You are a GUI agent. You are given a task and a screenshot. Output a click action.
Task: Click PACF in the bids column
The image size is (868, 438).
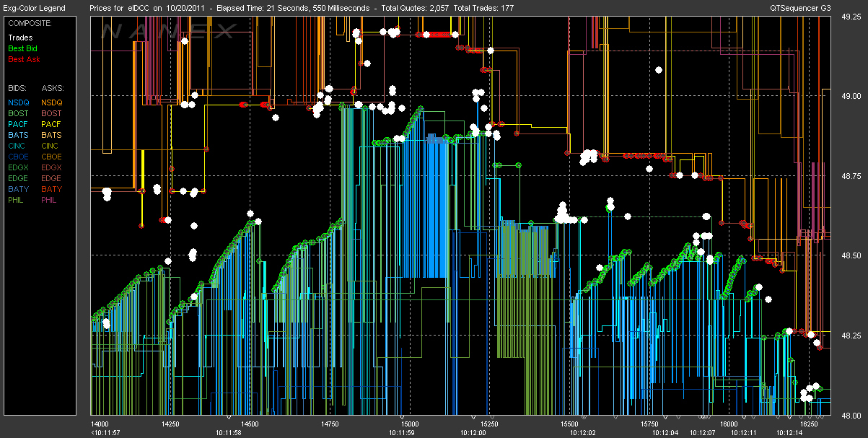(x=19, y=124)
